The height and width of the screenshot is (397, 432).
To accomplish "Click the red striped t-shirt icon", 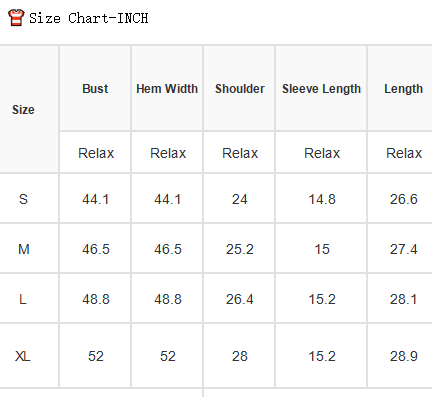I will [x=16, y=18].
